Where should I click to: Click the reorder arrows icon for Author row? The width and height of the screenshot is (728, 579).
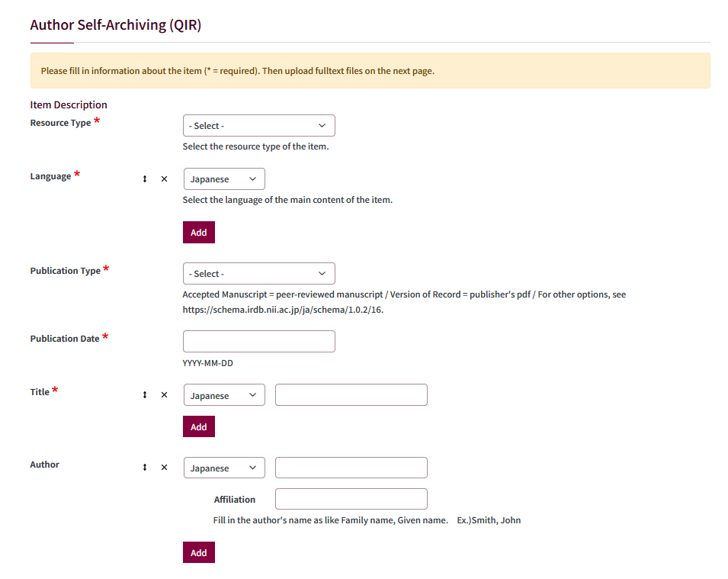145,467
